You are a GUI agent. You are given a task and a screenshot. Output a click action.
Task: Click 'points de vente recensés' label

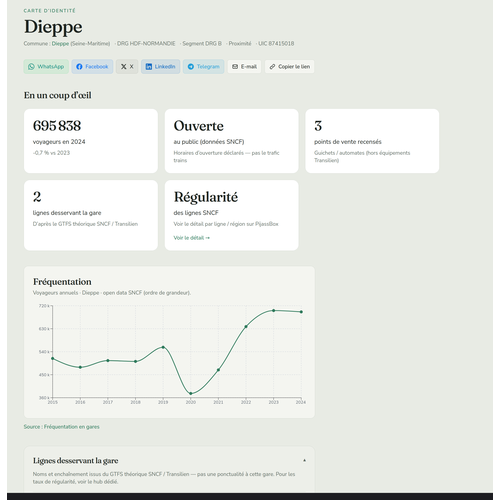348,142
